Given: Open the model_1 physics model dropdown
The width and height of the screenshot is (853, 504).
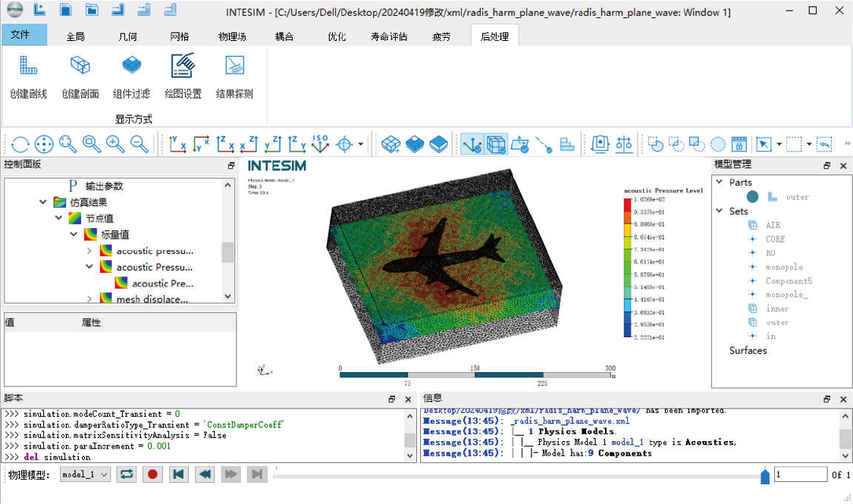Looking at the screenshot, I should click(86, 474).
